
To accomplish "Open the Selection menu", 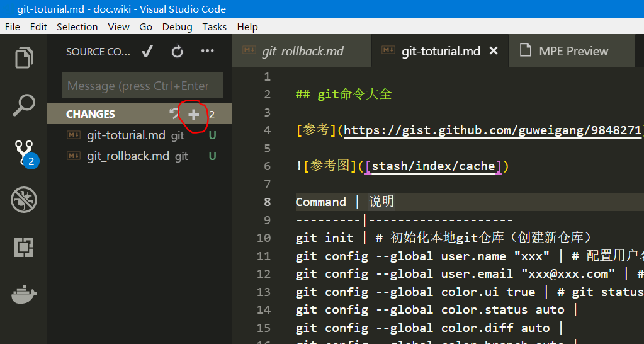I will pyautogui.click(x=77, y=26).
